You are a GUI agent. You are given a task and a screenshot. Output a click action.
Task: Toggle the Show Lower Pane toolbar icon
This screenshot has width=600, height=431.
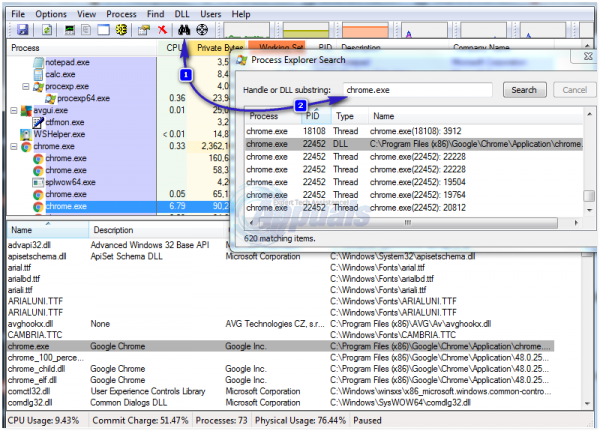click(x=103, y=30)
